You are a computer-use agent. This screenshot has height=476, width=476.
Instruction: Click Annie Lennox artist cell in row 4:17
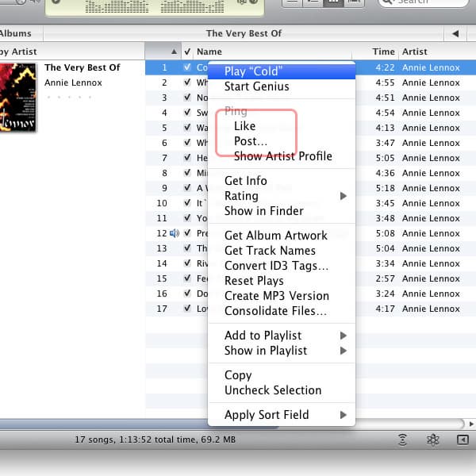[x=431, y=309]
